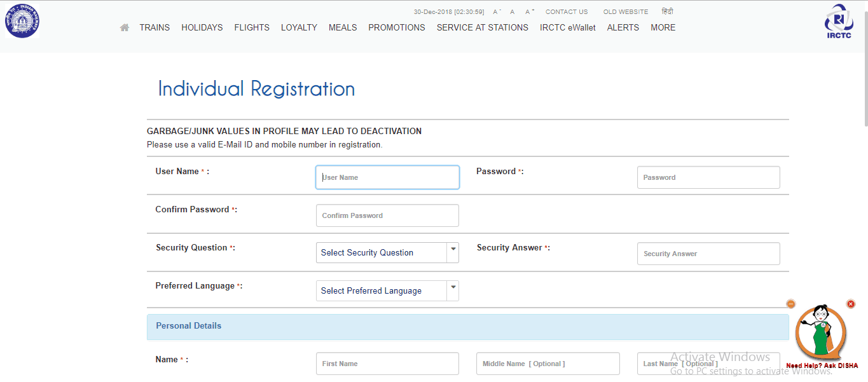Screen dimensions: 868x382
Task: Open the Ask DISHA assistant avatar
Action: (x=821, y=333)
